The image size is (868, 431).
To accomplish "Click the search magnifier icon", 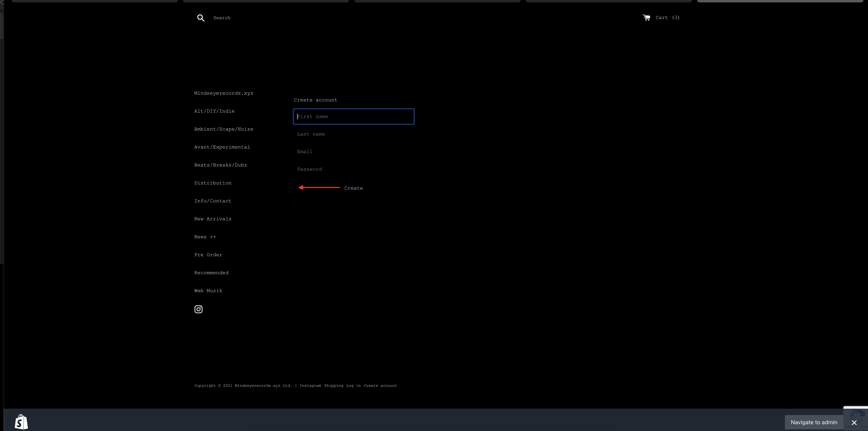I will click(x=201, y=18).
